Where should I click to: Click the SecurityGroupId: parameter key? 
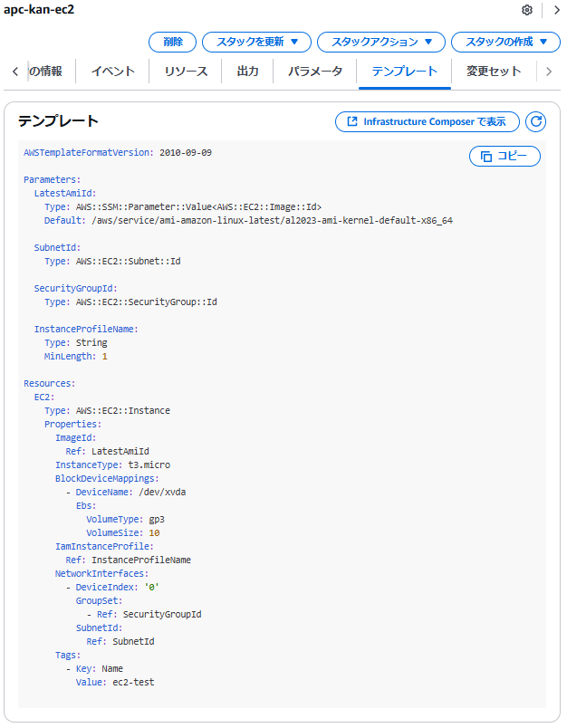pyautogui.click(x=76, y=288)
